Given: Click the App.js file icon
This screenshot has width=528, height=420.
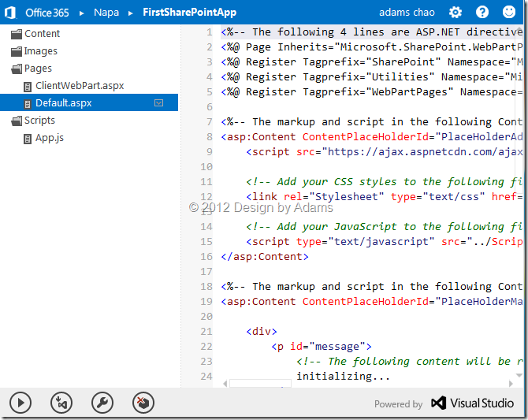Looking at the screenshot, I should [x=28, y=139].
